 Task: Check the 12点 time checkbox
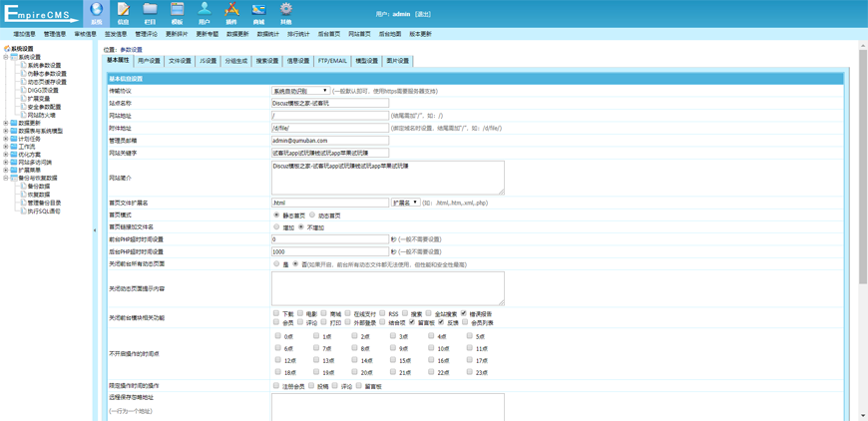pyautogui.click(x=277, y=359)
